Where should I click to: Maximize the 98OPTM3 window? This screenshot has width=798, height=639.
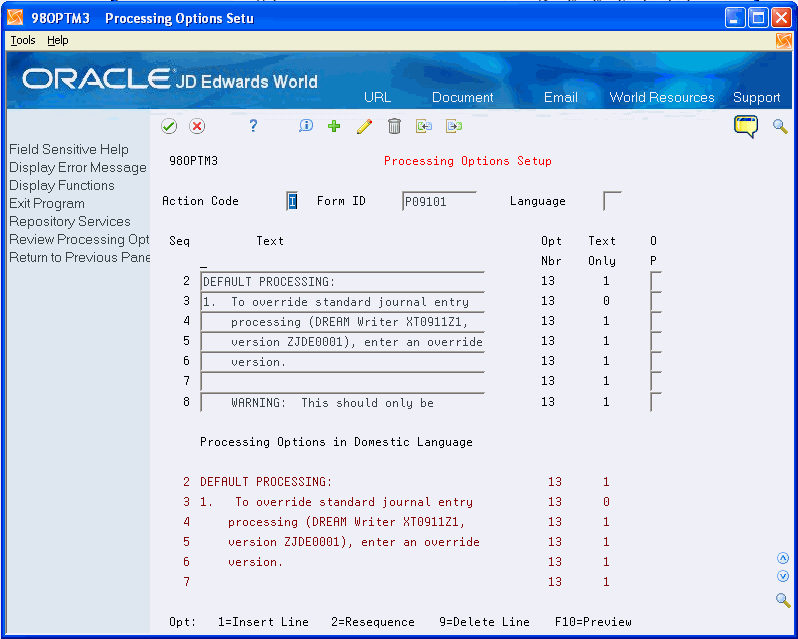[x=758, y=18]
